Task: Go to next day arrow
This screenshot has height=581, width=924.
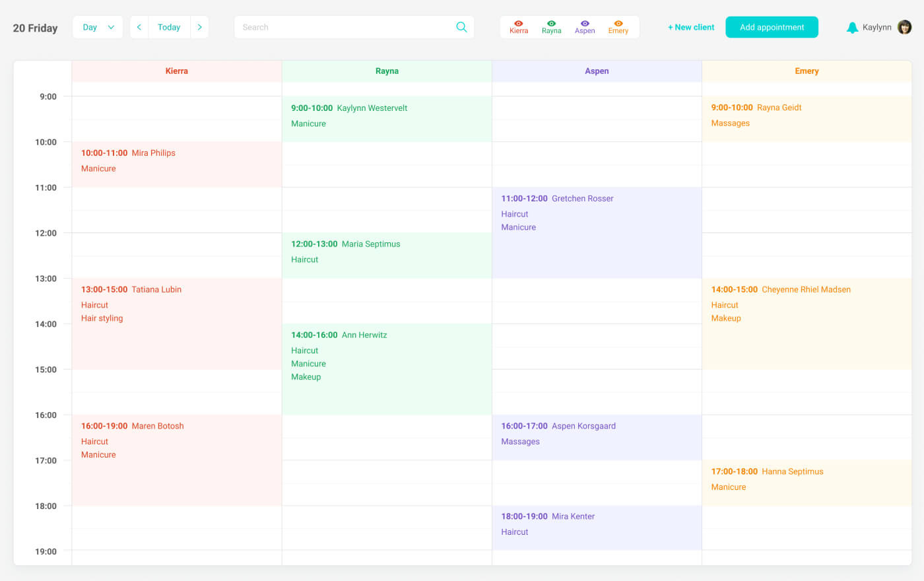Action: 199,27
